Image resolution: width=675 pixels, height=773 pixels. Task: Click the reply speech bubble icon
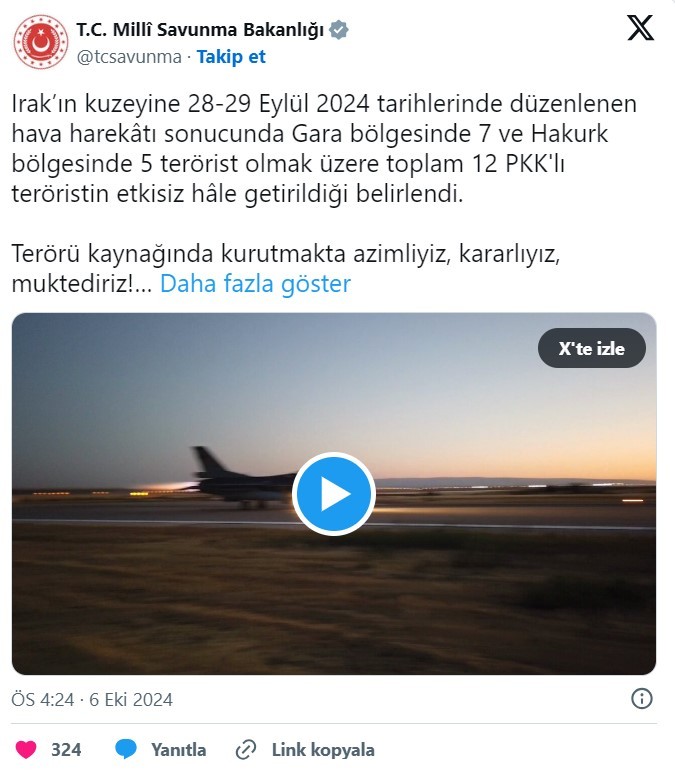tap(126, 749)
